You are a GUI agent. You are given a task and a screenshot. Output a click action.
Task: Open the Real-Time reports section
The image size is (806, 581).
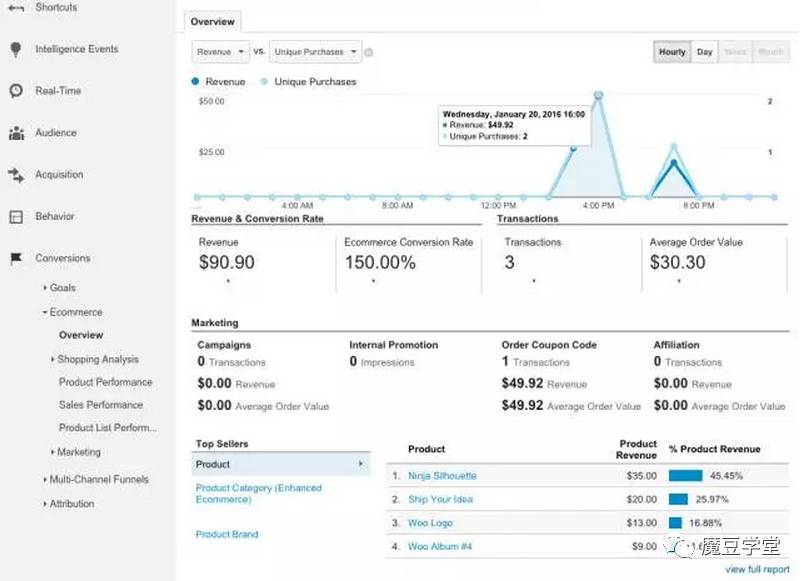(58, 91)
